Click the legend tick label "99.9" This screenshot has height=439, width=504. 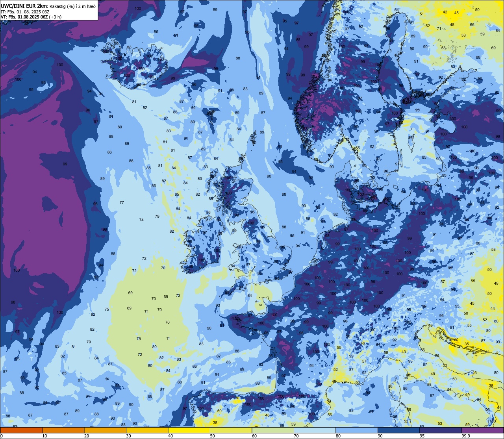pyautogui.click(x=466, y=436)
